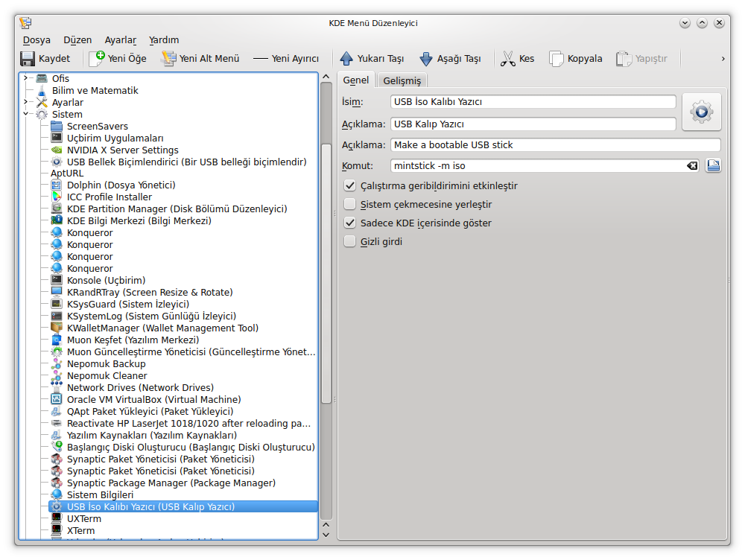
Task: Toggle Çalıştırma geribildirimini etkinleştir checkbox
Action: [349, 185]
